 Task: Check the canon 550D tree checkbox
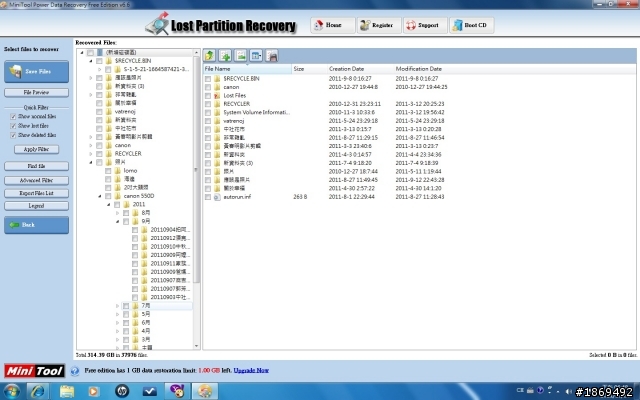[x=108, y=196]
